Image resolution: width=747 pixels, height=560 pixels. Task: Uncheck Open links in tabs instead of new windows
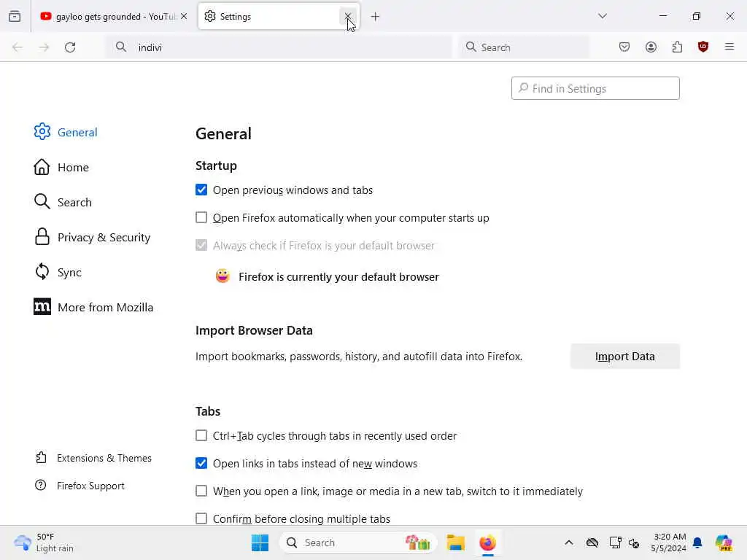(x=201, y=463)
